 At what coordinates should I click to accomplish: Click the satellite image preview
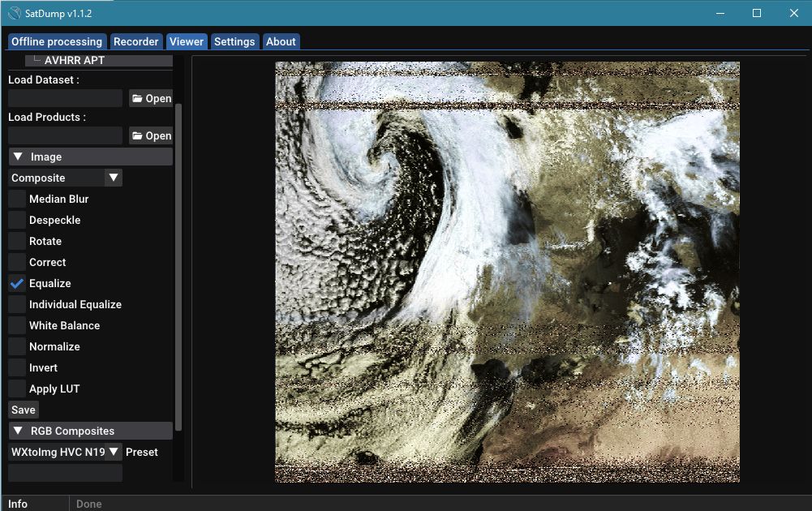tap(507, 272)
